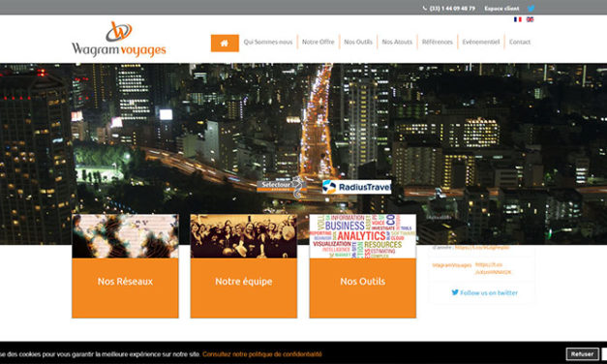
Task: Open the Notre Offre menu item
Action: pos(318,42)
